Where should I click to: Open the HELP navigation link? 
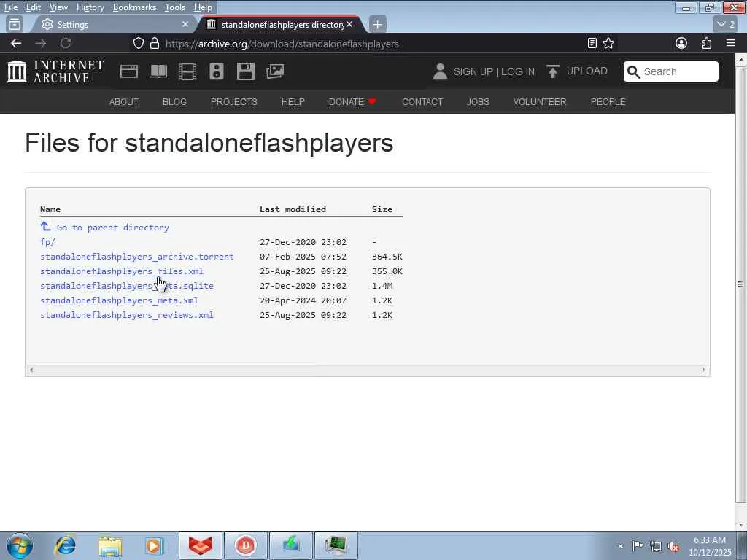point(293,102)
